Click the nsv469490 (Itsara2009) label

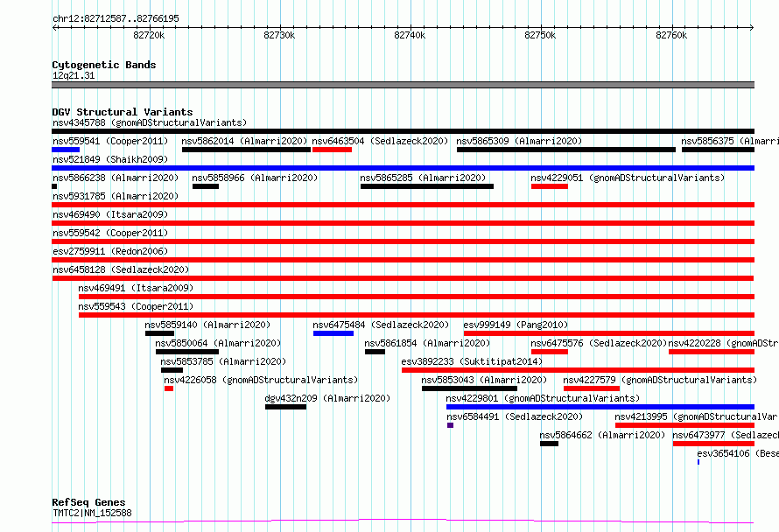[110, 214]
